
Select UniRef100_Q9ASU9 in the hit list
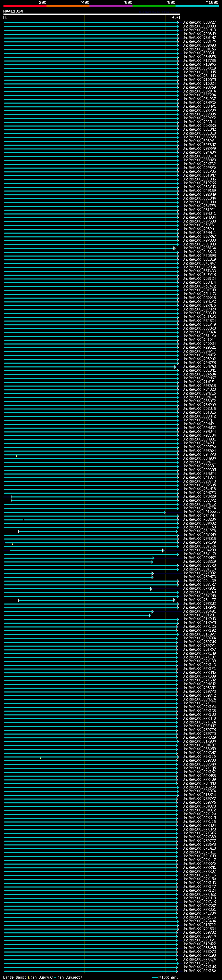point(199,34)
